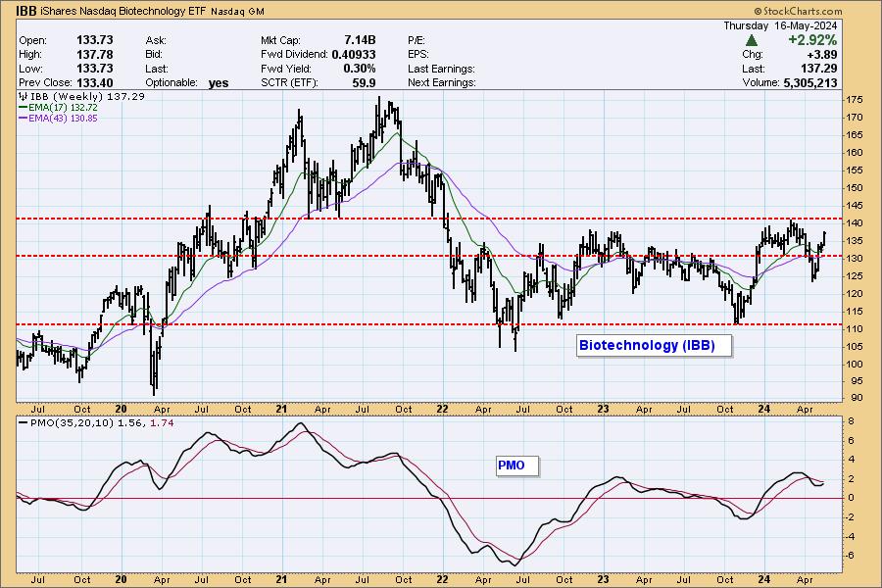Click the Biotechnology (IBB) annotation box
Viewport: 882px width, 588px height.
point(655,346)
